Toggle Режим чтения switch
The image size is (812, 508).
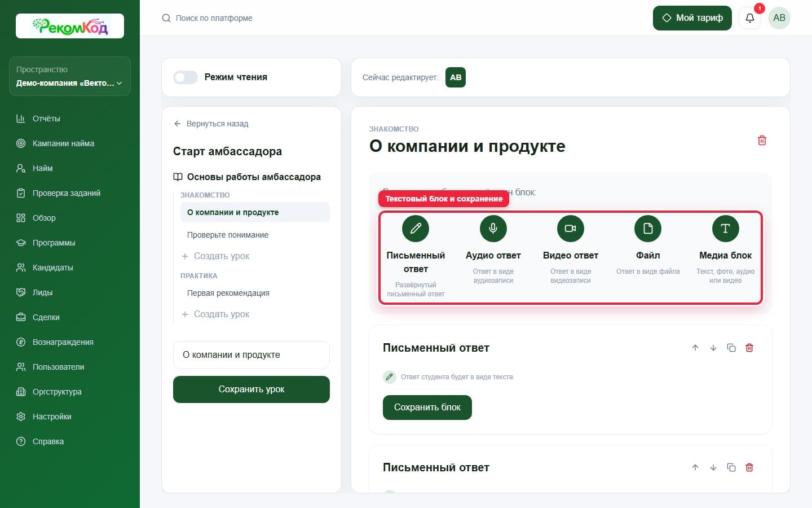(186, 77)
